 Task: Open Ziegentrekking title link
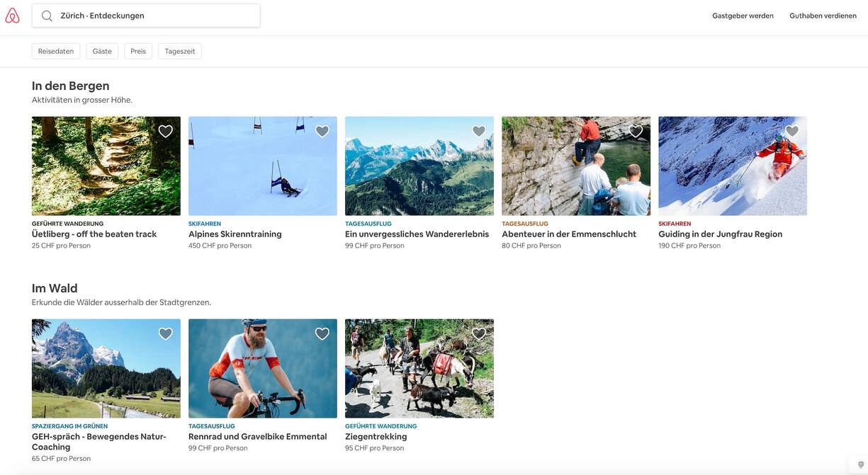(x=376, y=437)
